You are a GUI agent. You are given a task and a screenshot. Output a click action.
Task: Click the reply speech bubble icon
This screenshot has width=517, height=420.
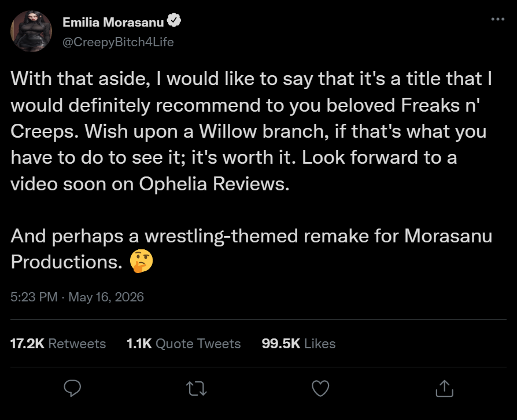[72, 388]
